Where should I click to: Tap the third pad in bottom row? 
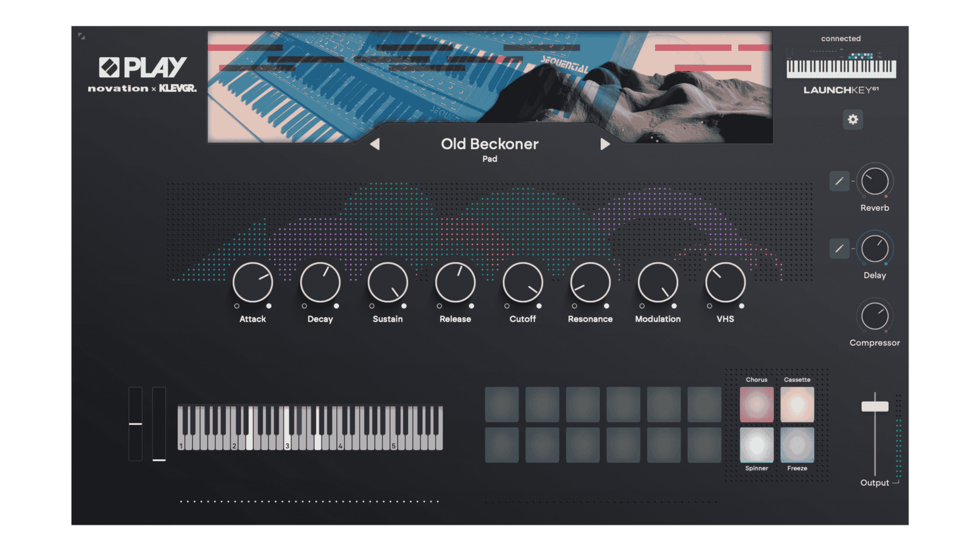click(x=583, y=445)
